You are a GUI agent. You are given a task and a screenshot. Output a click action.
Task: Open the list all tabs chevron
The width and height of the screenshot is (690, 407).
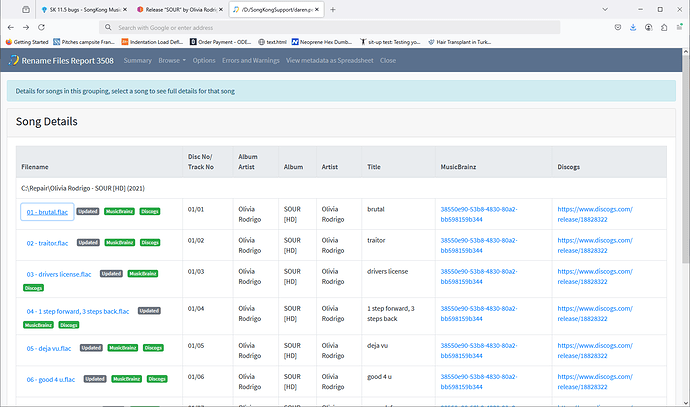605,9
